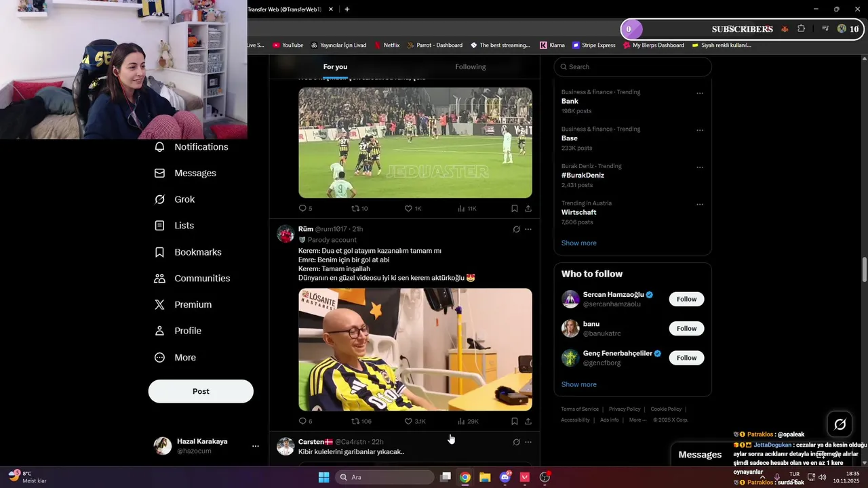Switch to Following tab
868x488 pixels.
(x=471, y=67)
